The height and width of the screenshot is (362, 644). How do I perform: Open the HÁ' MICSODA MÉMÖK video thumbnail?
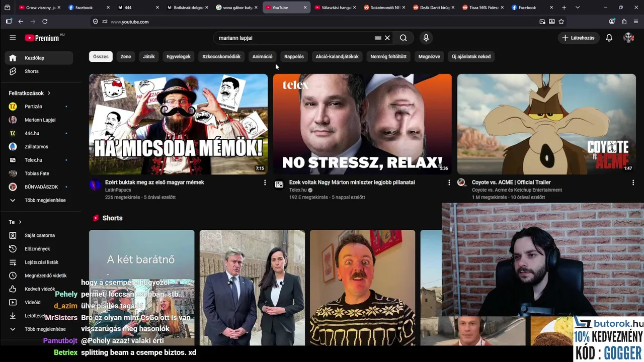178,124
